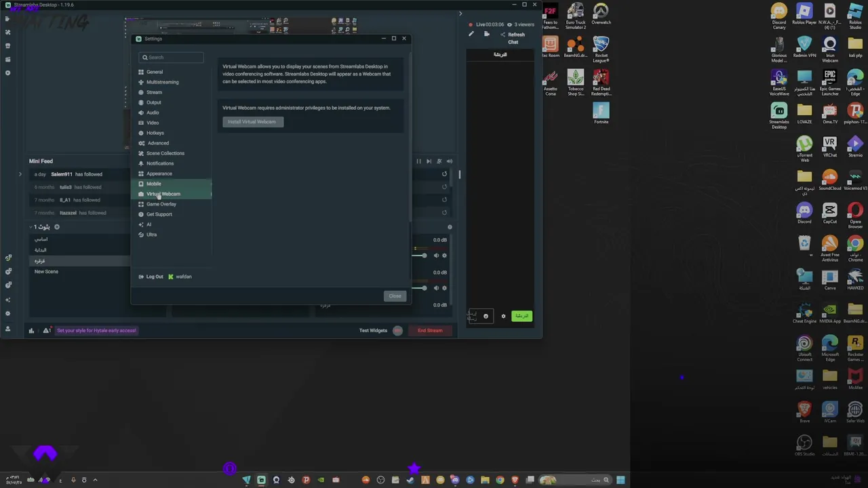The height and width of the screenshot is (488, 868).
Task: Click the green send chat button
Action: point(521,317)
